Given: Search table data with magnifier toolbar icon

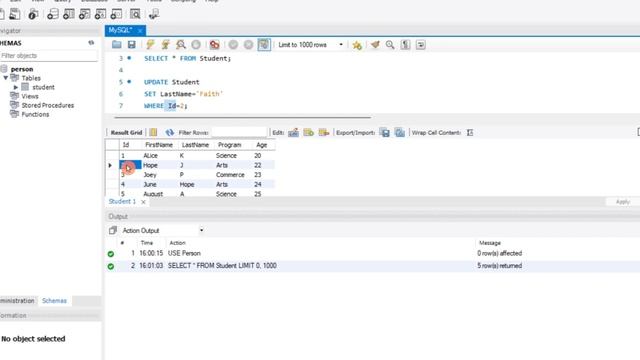Looking at the screenshot, I should 135,14.
